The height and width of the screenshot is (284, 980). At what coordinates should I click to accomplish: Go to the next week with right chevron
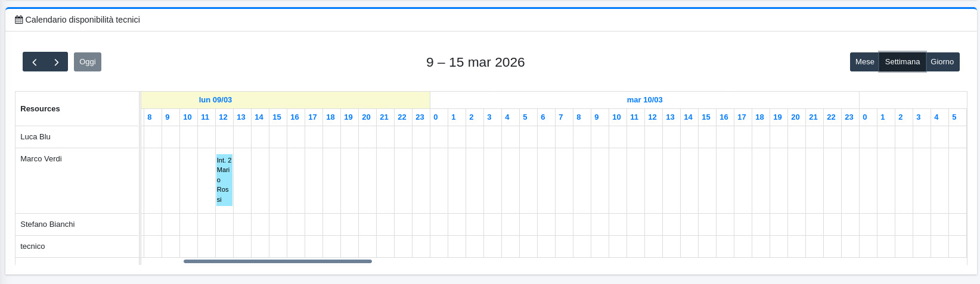[57, 62]
